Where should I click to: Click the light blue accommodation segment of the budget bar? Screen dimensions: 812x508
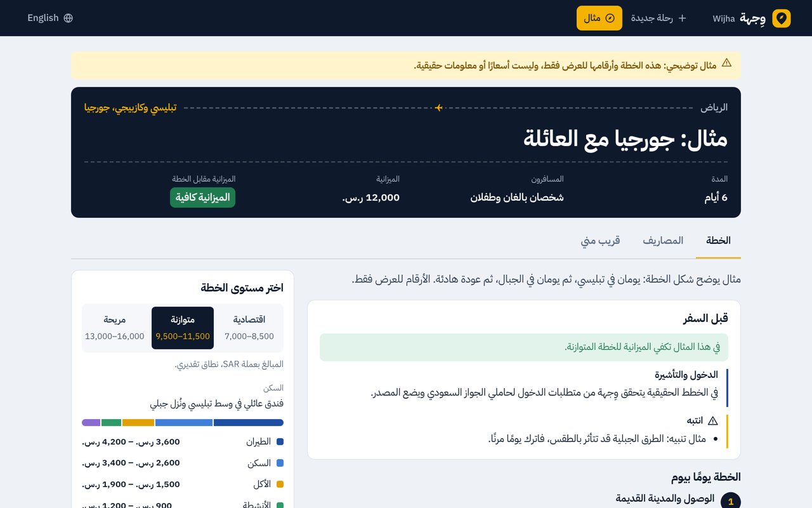point(184,422)
